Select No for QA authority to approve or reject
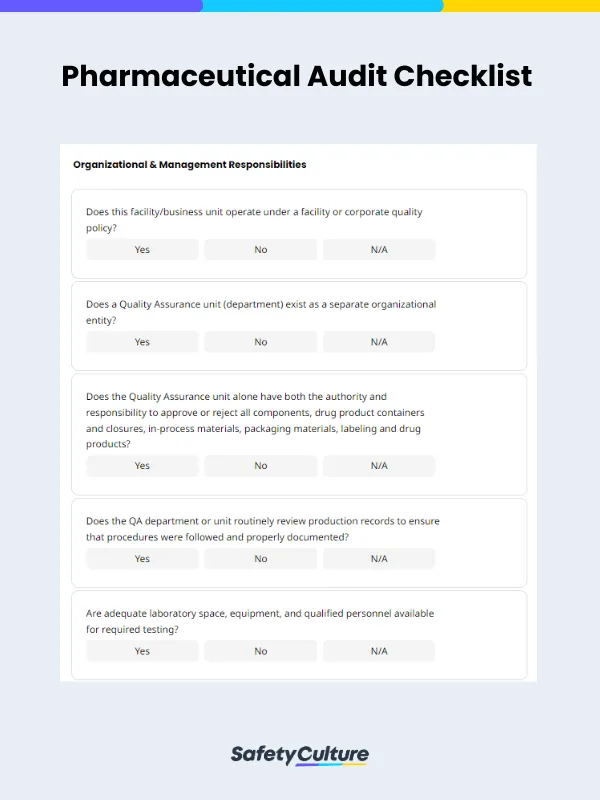Screen dimensions: 600x800 [x=261, y=466]
